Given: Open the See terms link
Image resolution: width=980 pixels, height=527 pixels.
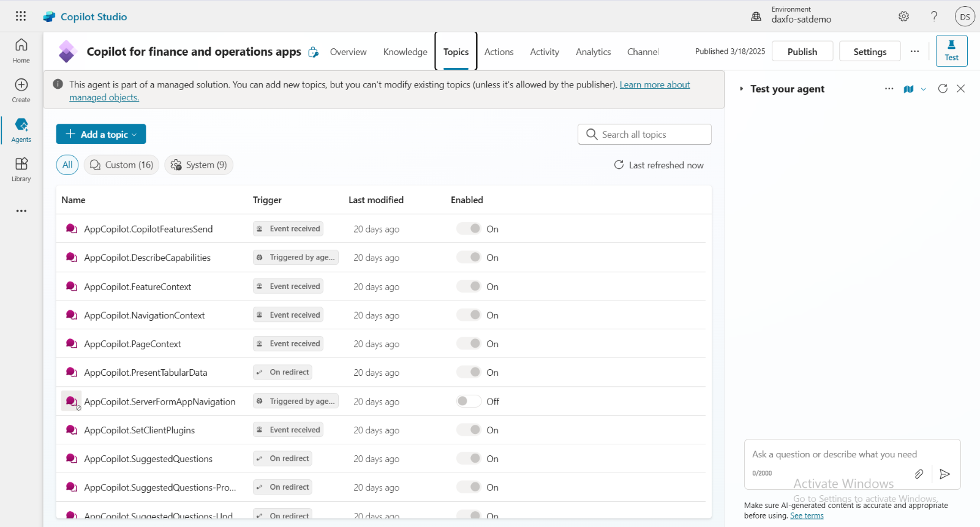Looking at the screenshot, I should [806, 516].
